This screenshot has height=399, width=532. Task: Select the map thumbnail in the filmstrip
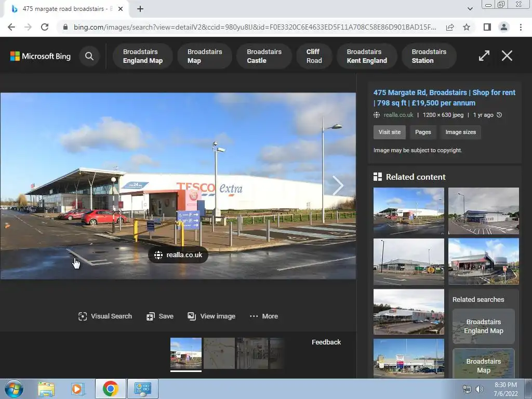click(219, 353)
